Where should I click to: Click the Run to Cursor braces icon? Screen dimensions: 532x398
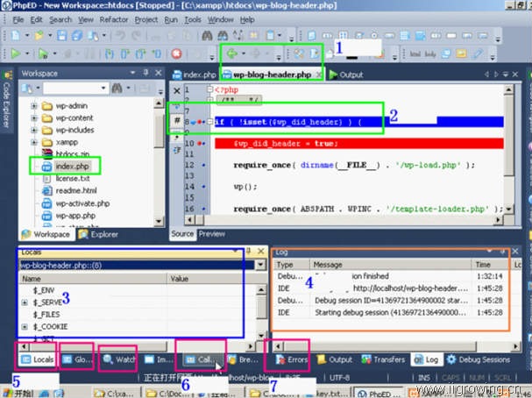tap(156, 53)
